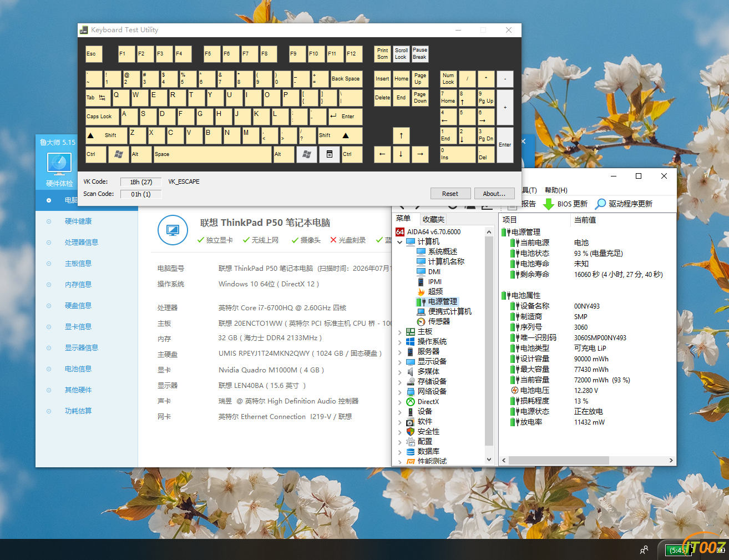This screenshot has height=560, width=729.
Task: Switch to the 菜单 tab
Action: 403,219
